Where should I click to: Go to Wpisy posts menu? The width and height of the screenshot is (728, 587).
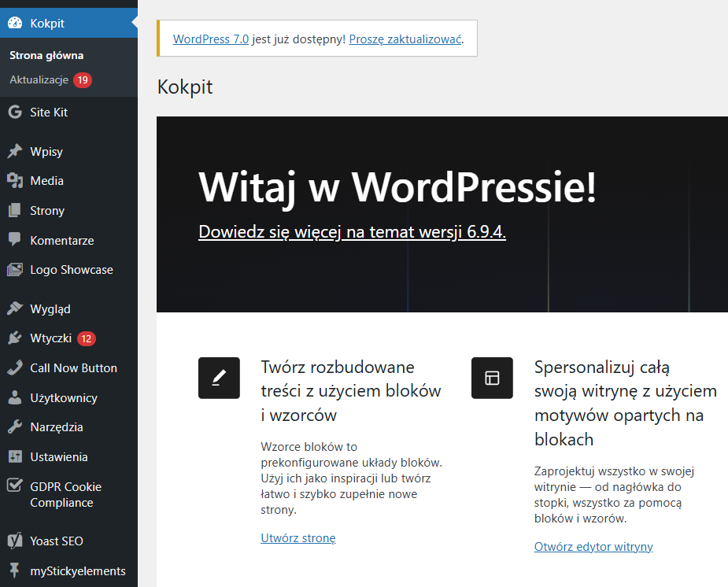[x=68, y=151]
